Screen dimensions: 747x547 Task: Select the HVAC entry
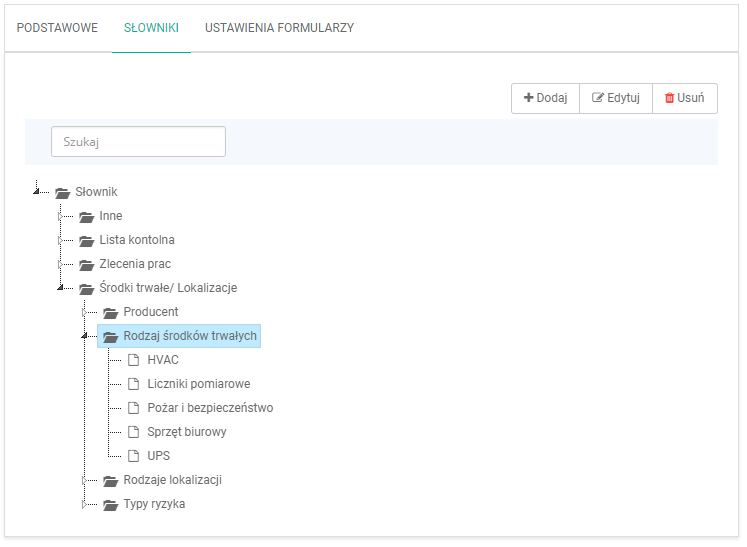pyautogui.click(x=163, y=360)
